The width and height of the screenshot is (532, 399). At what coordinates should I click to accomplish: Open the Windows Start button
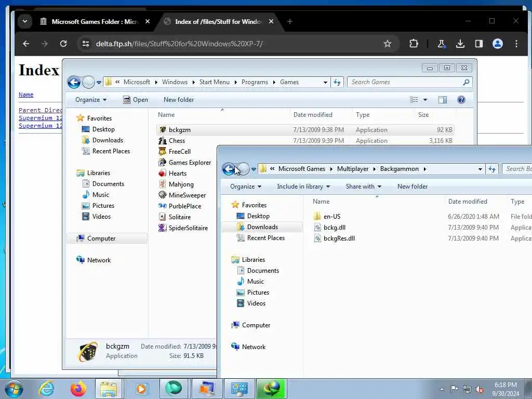14,389
